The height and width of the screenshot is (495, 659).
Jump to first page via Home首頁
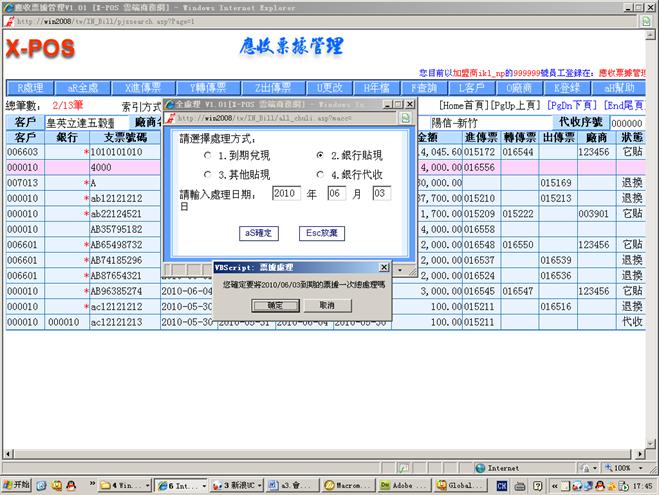coord(467,105)
